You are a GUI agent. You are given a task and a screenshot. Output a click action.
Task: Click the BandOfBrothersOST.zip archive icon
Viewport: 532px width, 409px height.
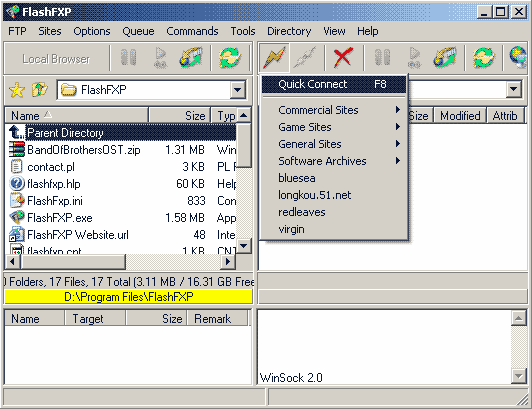17,150
